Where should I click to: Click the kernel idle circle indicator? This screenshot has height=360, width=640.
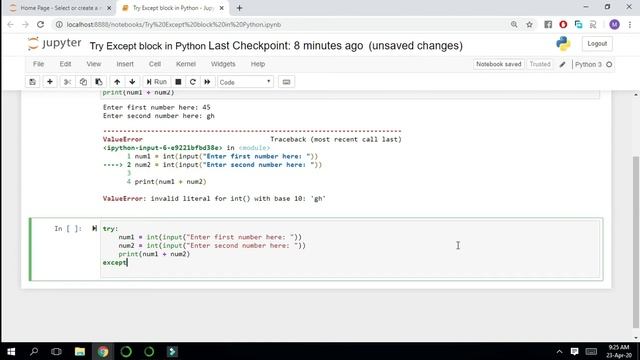click(609, 64)
